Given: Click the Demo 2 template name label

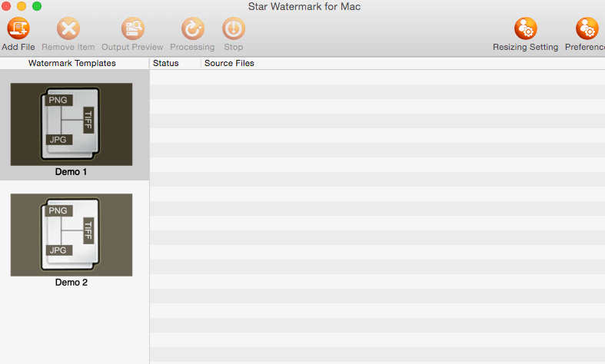Looking at the screenshot, I should click(x=71, y=283).
